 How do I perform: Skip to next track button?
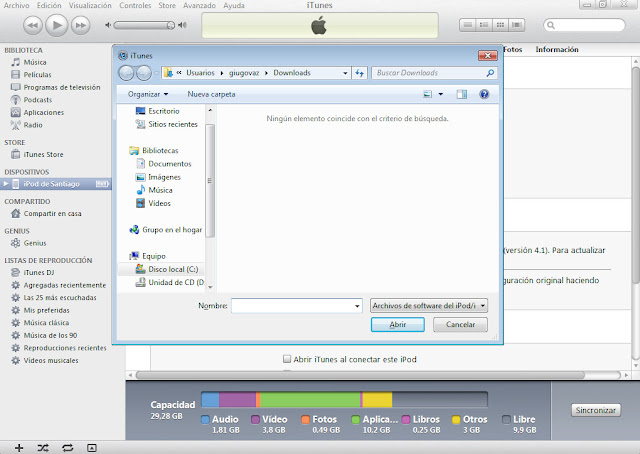(x=80, y=25)
